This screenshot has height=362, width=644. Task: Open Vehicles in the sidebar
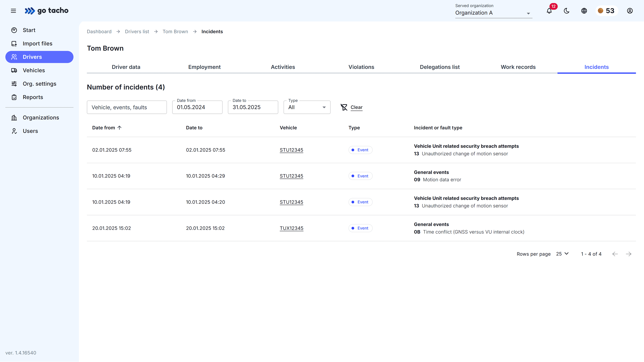coord(34,70)
